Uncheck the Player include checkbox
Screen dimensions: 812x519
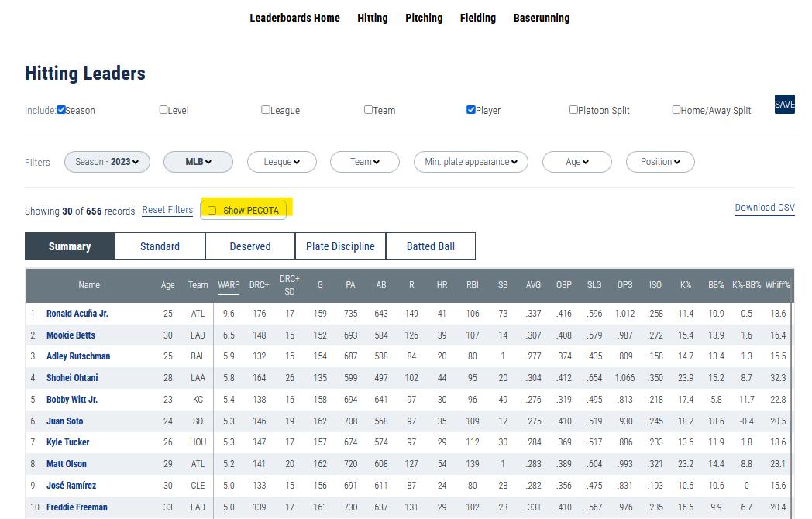[471, 110]
